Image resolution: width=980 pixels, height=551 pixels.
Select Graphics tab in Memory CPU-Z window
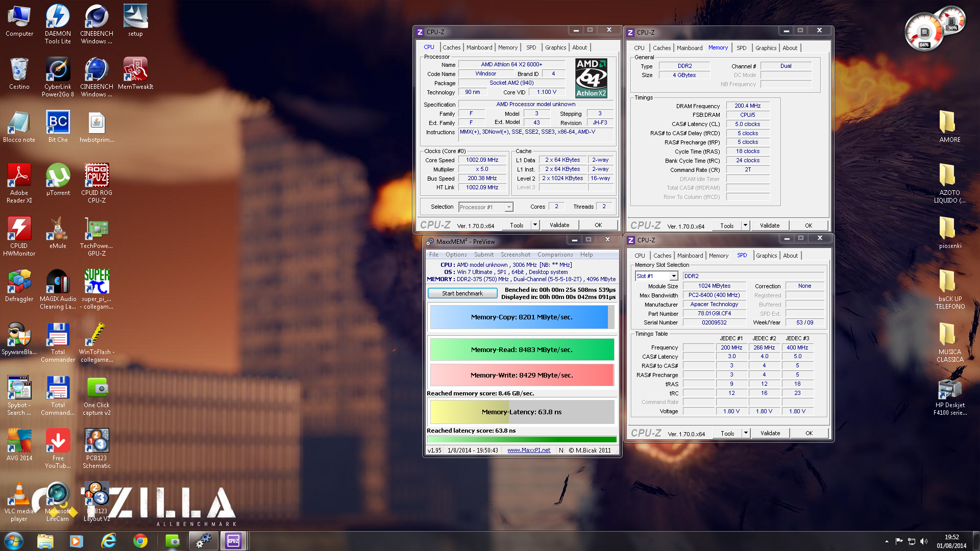766,48
